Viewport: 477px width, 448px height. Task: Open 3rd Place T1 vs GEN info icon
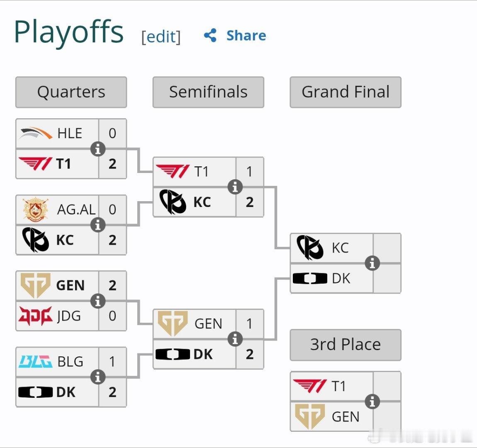coord(372,402)
